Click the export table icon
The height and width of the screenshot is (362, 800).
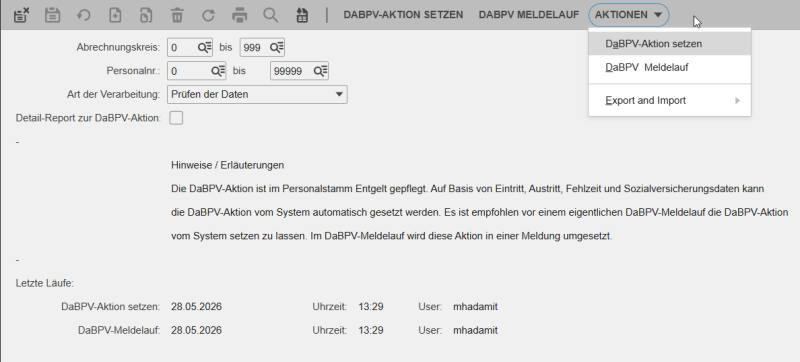click(x=302, y=15)
